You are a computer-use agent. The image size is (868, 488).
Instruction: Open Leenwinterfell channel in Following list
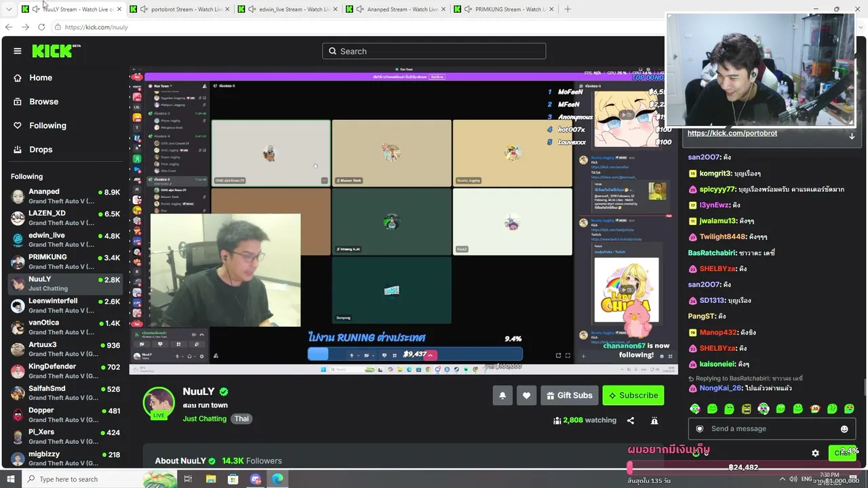point(65,306)
